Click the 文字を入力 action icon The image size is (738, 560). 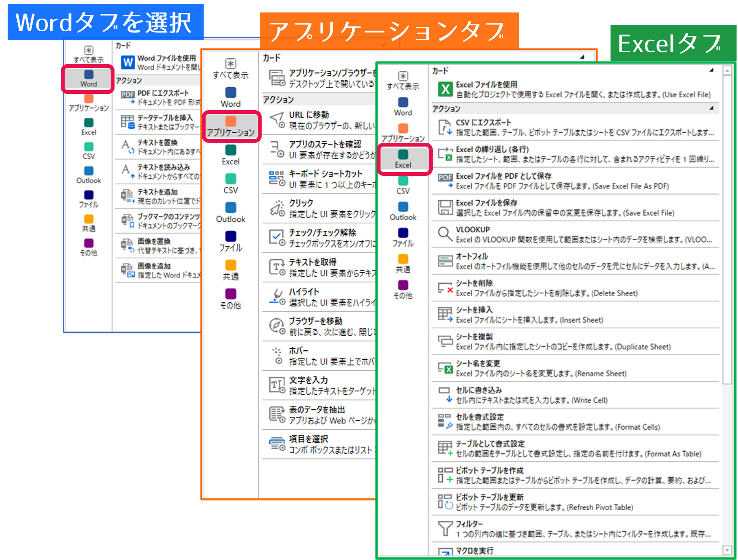click(x=277, y=385)
